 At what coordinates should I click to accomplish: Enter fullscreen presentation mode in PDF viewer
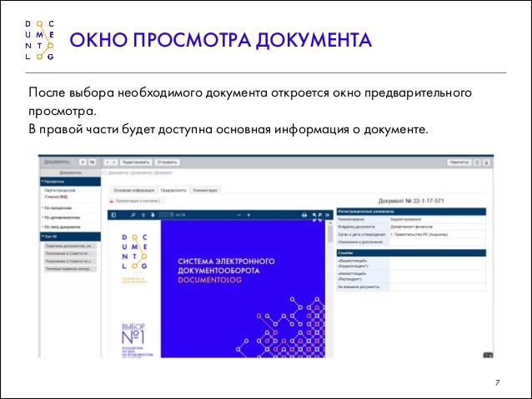[317, 217]
